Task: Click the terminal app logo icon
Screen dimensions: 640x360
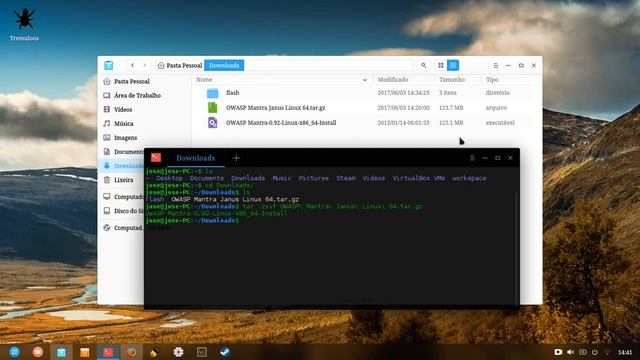Action: pyautogui.click(x=156, y=158)
